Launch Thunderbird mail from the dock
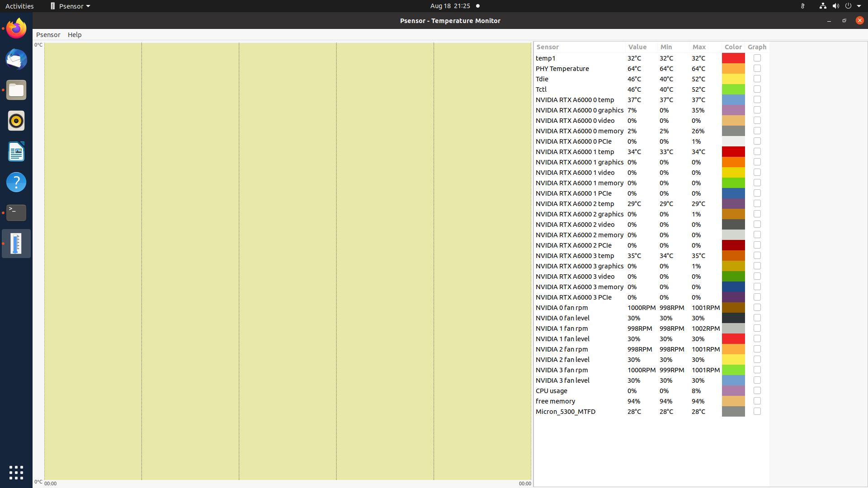Viewport: 868px width, 488px height. coord(16,59)
